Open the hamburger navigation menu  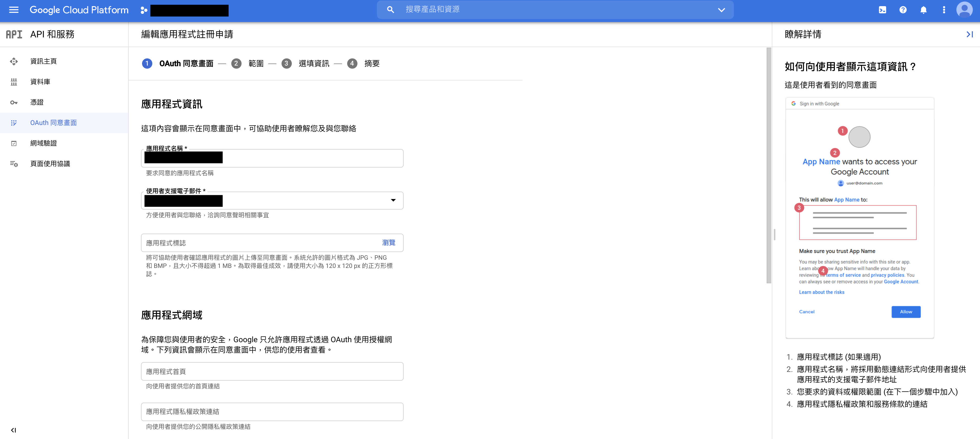(x=14, y=10)
